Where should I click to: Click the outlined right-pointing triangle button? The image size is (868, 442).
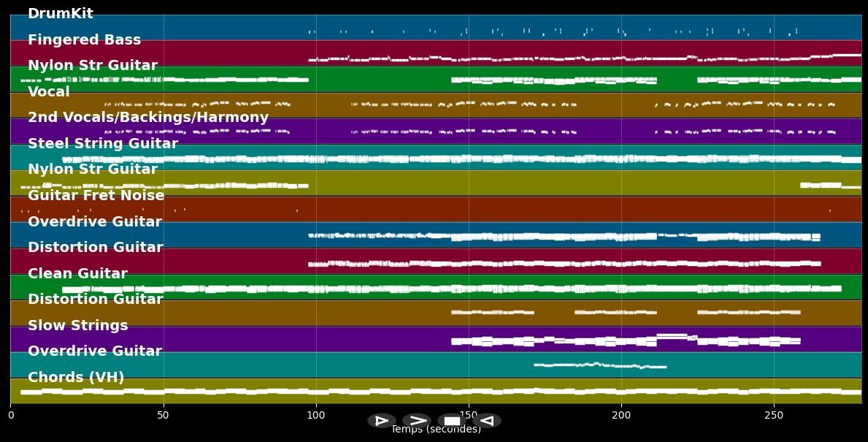click(381, 421)
